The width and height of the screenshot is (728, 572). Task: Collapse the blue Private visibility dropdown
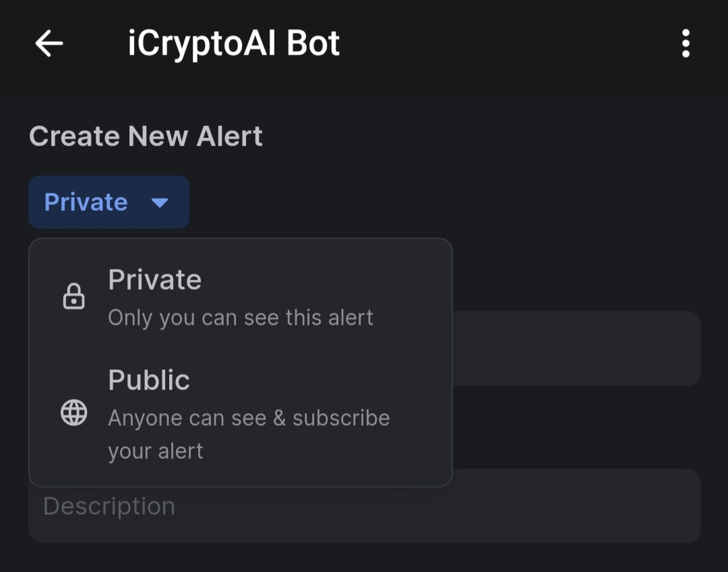(109, 202)
